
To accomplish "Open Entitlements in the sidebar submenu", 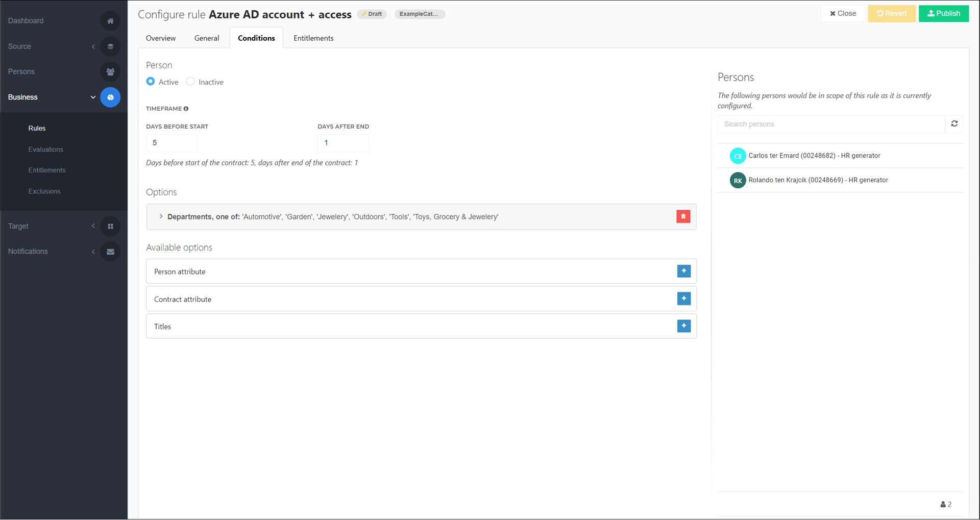I will pos(47,170).
